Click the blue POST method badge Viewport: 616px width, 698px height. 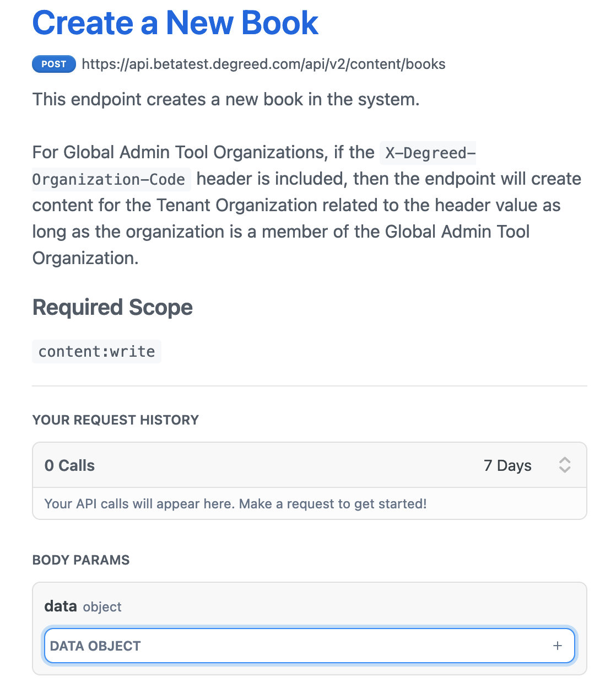coord(53,64)
